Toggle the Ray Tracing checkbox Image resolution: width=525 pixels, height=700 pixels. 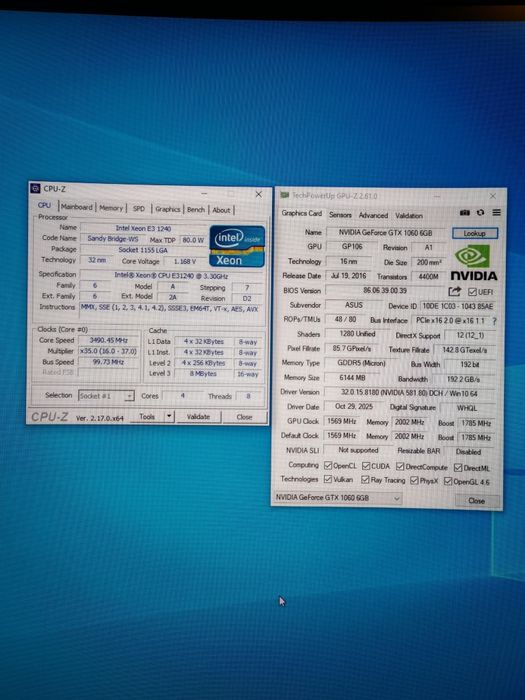365,480
